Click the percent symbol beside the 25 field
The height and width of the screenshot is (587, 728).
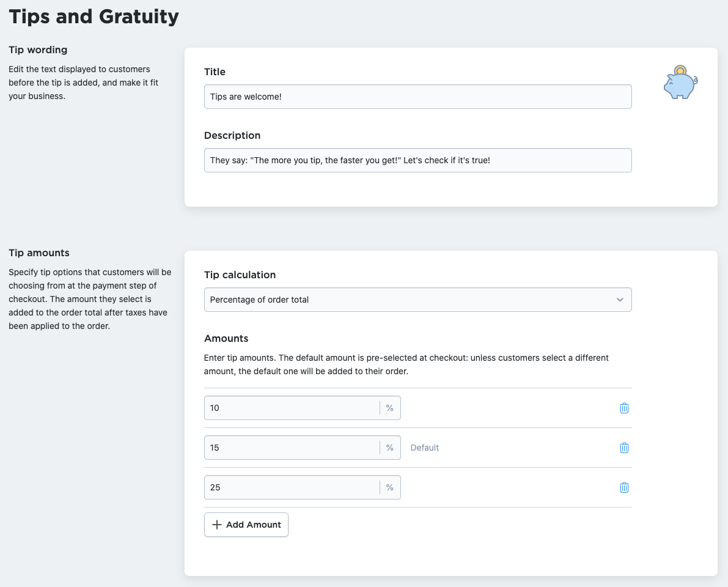pyautogui.click(x=389, y=487)
